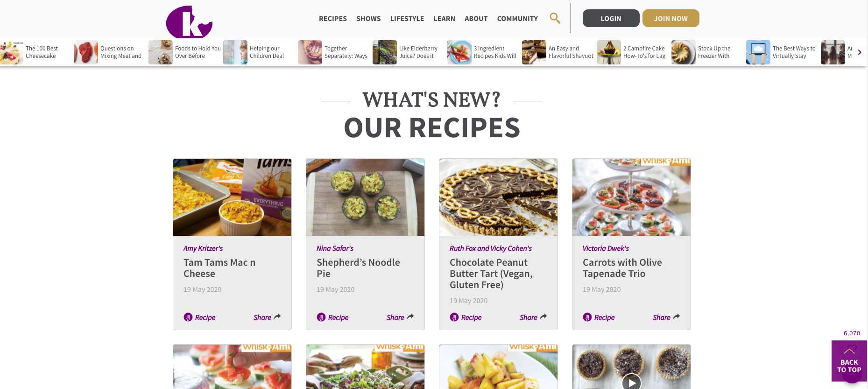Image resolution: width=868 pixels, height=389 pixels.
Task: Open the RECIPES menu
Action: [x=333, y=19]
